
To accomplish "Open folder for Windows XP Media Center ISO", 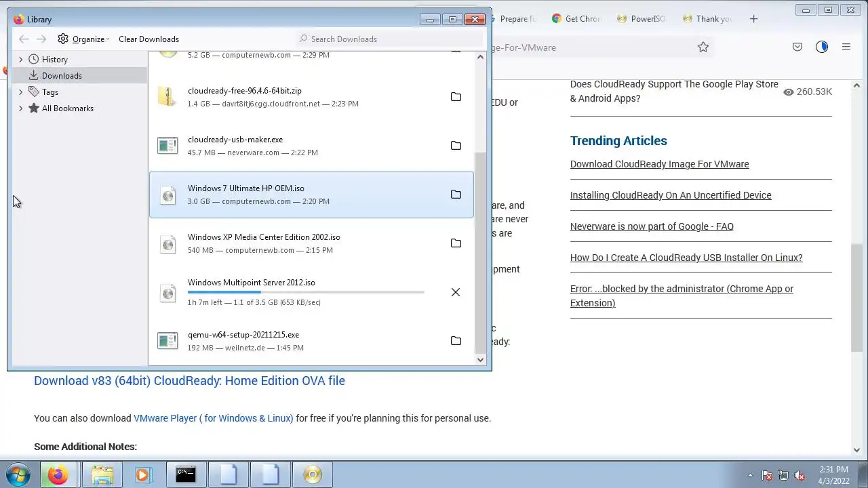I will coord(456,243).
